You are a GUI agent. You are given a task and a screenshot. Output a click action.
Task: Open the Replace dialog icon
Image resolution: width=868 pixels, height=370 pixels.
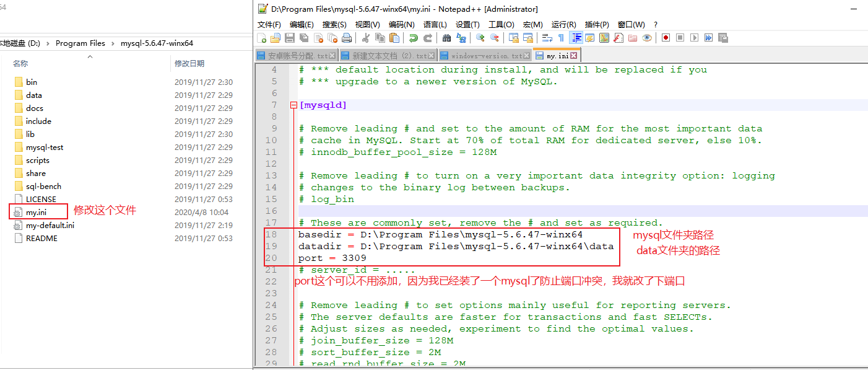pyautogui.click(x=461, y=38)
